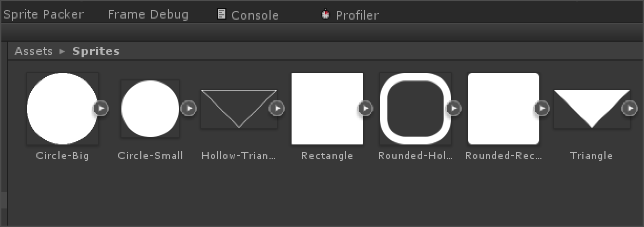
Task: Expand Rounded-Hollow sub-assets arrow
Action: coord(454,108)
